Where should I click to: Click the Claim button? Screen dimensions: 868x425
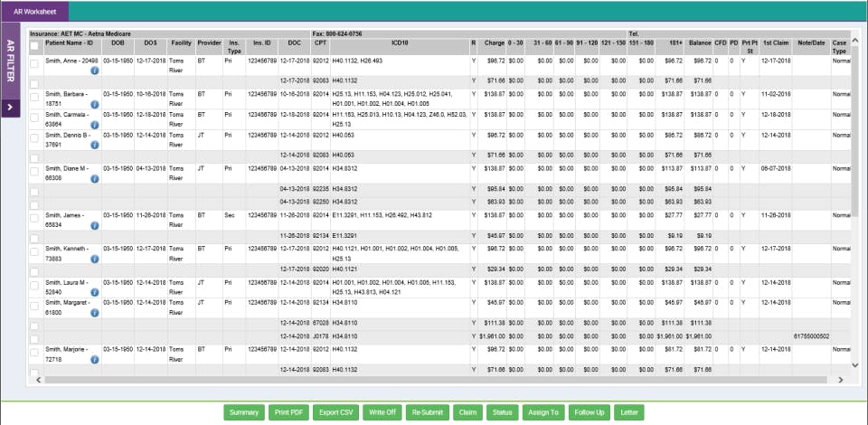pos(467,412)
